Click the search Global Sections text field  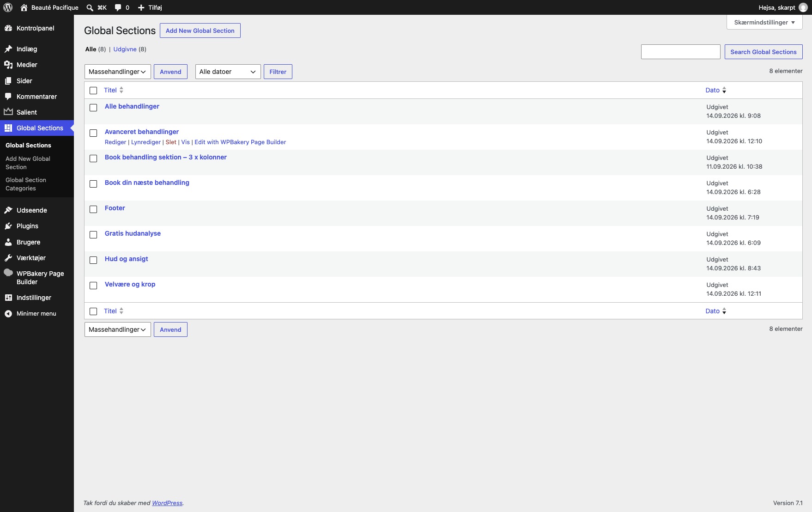tap(681, 52)
